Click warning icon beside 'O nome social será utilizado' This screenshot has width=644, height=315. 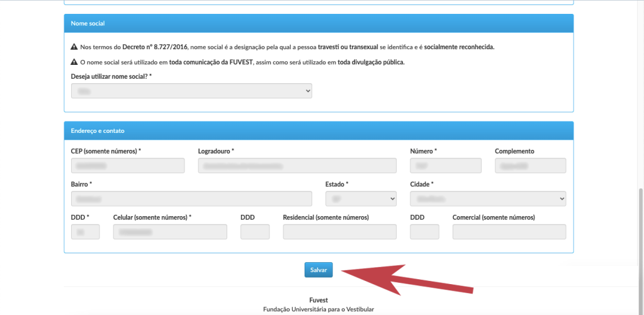point(74,62)
